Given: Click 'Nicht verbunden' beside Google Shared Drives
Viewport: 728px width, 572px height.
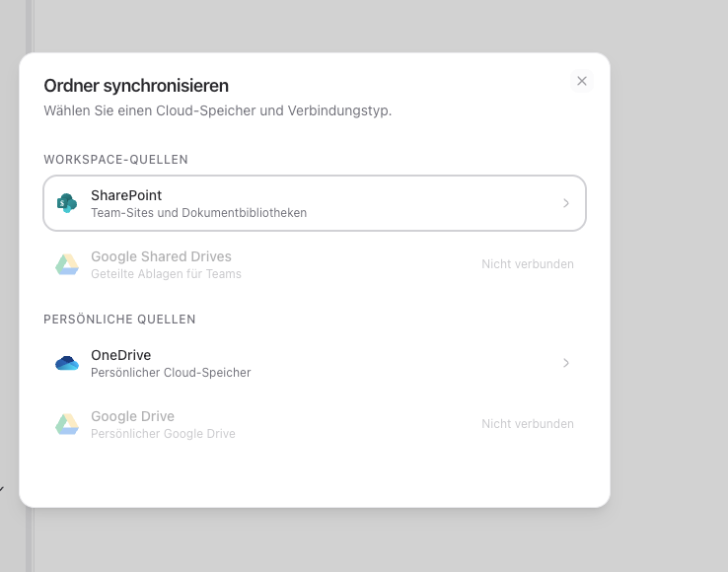Looking at the screenshot, I should tap(528, 264).
